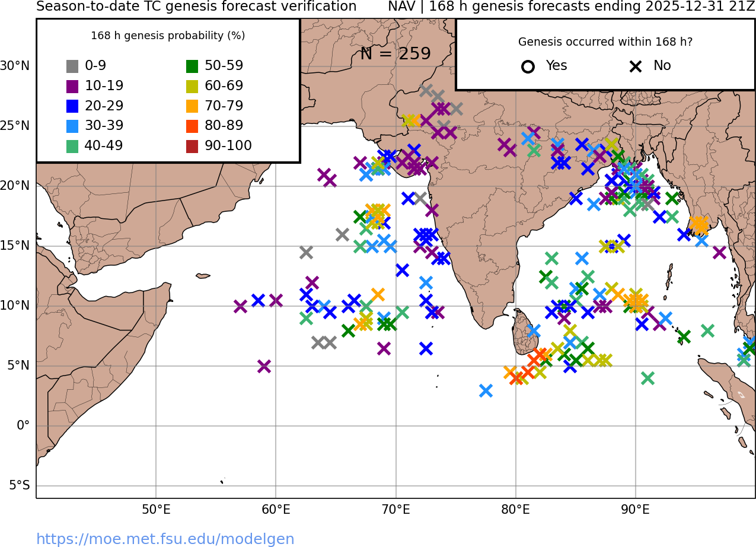Select the purple 10-19 legend swatch
This screenshot has width=756, height=547.
click(72, 87)
